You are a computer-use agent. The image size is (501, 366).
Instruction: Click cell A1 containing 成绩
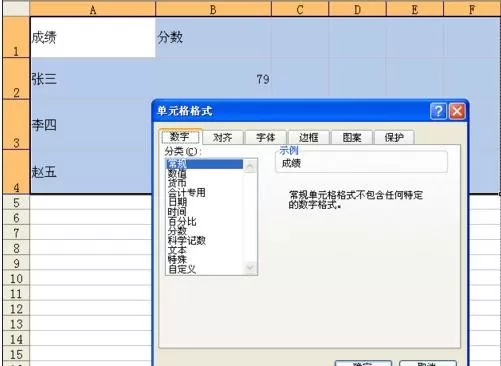pos(93,37)
